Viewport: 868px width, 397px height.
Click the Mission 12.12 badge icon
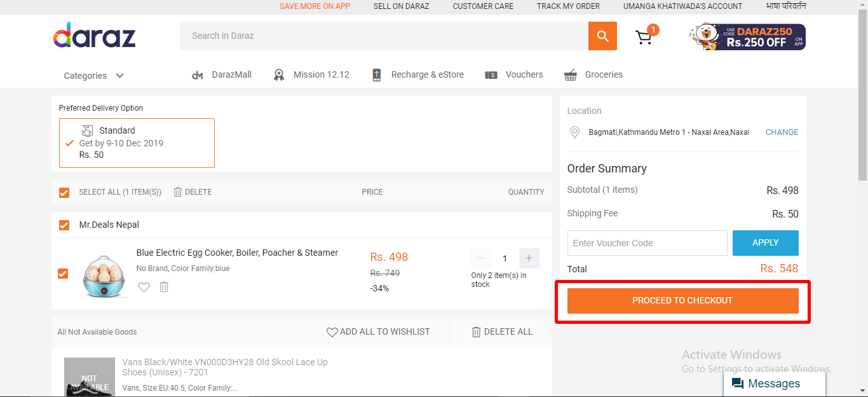pyautogui.click(x=279, y=75)
